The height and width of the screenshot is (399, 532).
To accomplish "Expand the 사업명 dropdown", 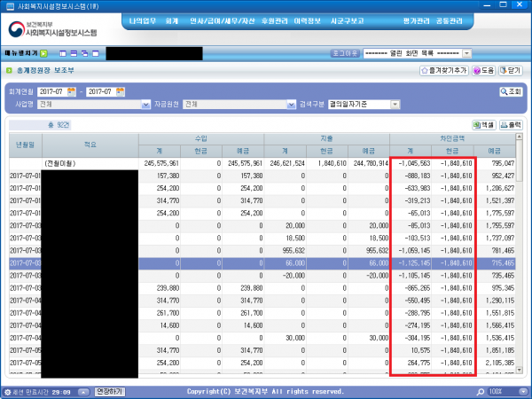I will (x=146, y=104).
